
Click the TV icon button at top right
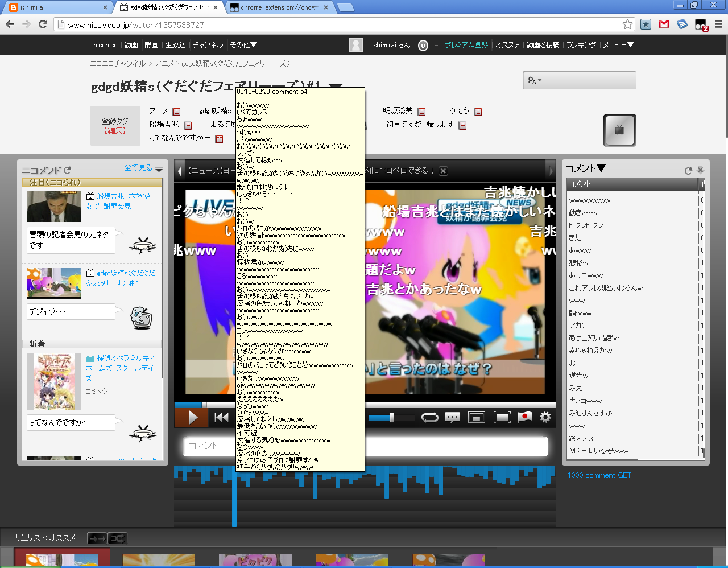[619, 130]
